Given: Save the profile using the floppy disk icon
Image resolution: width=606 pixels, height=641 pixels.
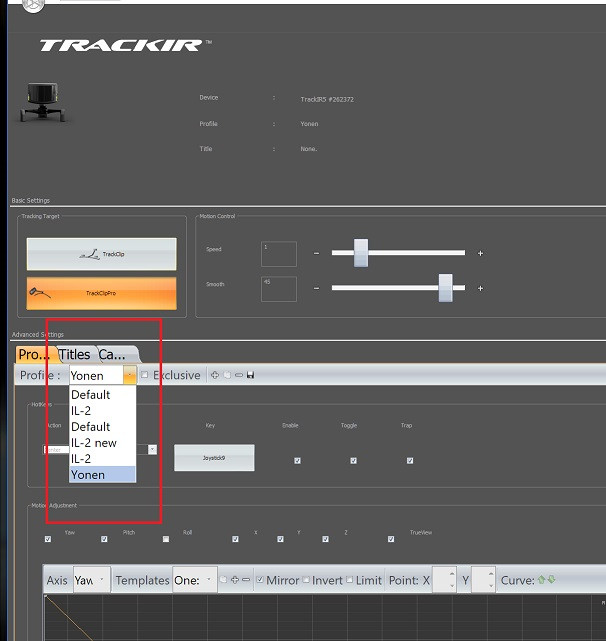Looking at the screenshot, I should point(250,375).
